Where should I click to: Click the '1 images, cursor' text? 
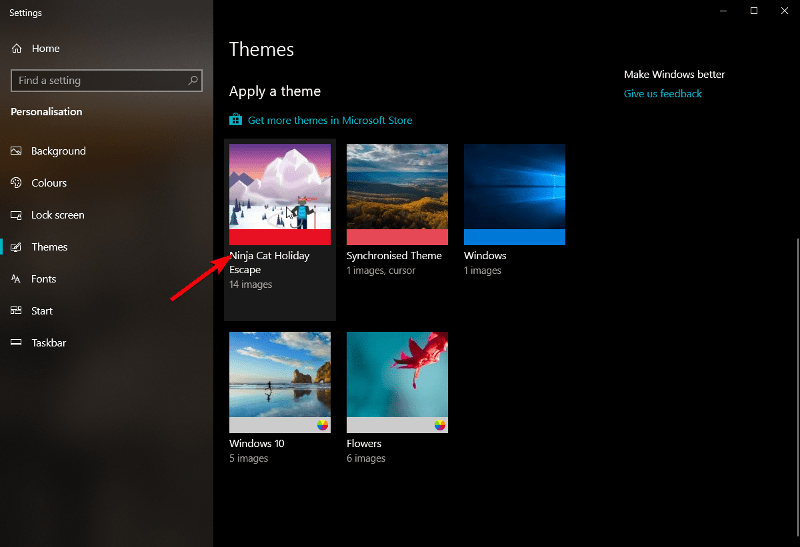tap(381, 270)
